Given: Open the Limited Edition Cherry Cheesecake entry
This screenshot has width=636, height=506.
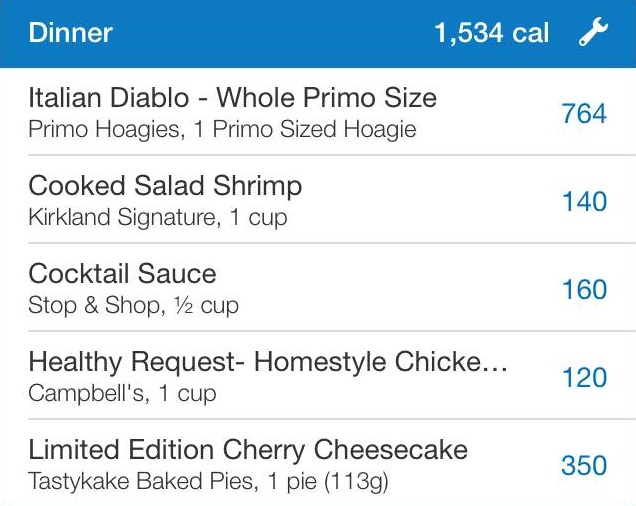Looking at the screenshot, I should 248,450.
